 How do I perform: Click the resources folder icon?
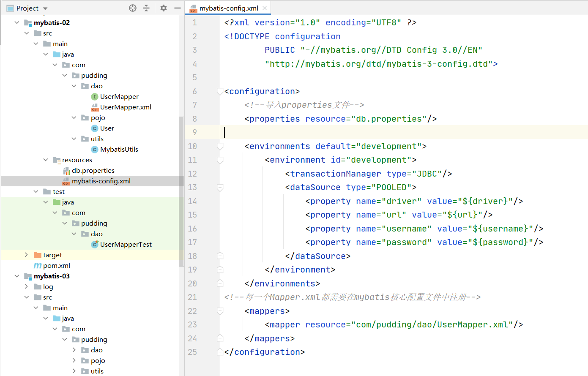pyautogui.click(x=57, y=160)
